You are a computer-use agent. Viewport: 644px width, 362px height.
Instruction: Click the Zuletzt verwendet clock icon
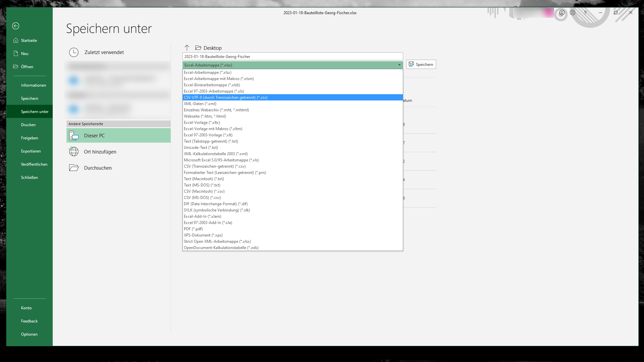(74, 52)
